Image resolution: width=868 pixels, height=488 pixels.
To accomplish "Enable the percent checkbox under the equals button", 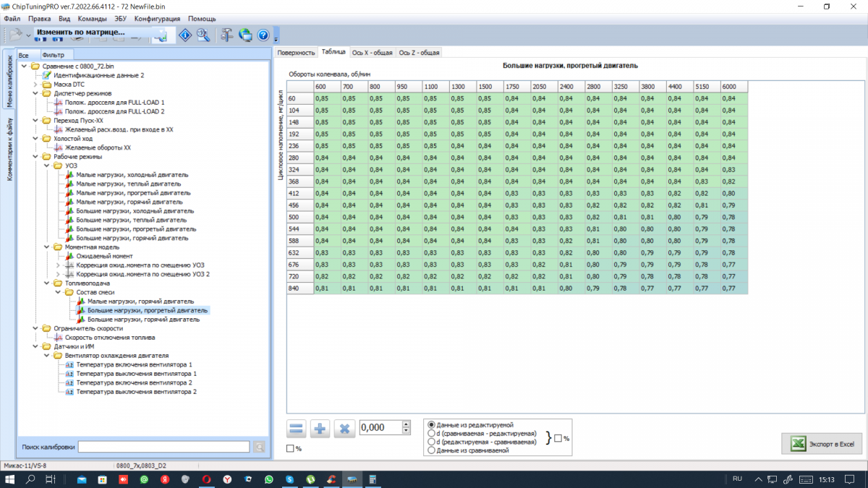I will coord(290,449).
